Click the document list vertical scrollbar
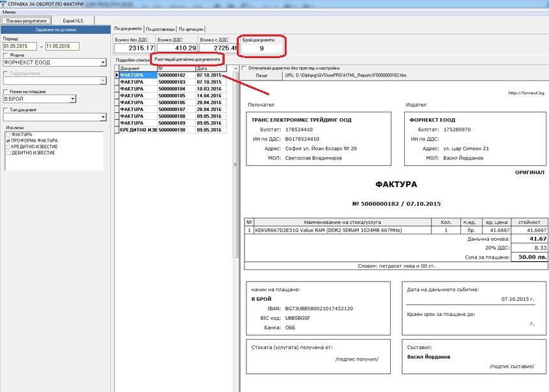Image resolution: width=549 pixels, height=392 pixels. point(236,165)
